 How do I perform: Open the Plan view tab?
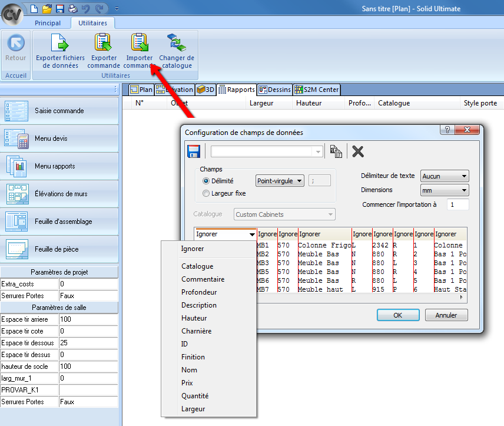click(x=141, y=90)
